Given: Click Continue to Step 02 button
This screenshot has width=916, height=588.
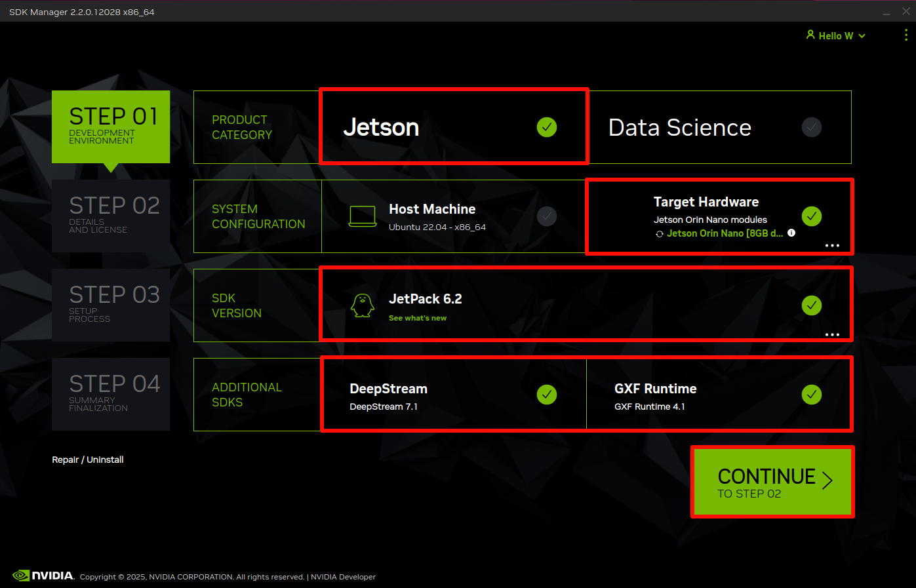Looking at the screenshot, I should coord(772,482).
